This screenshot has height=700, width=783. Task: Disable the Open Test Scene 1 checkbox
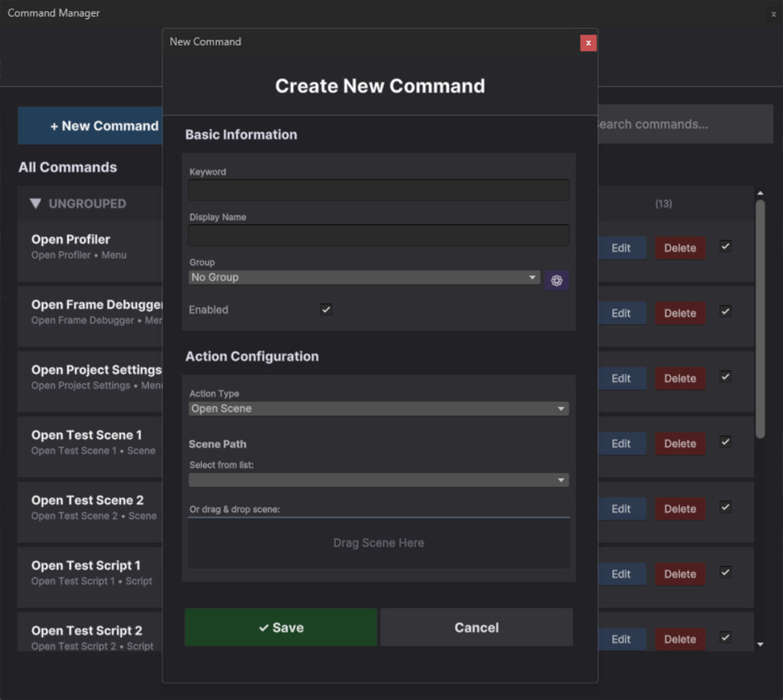[x=725, y=442]
